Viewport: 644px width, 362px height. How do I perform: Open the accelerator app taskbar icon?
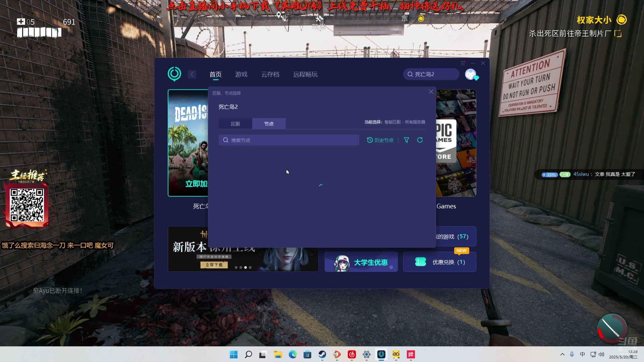click(381, 355)
